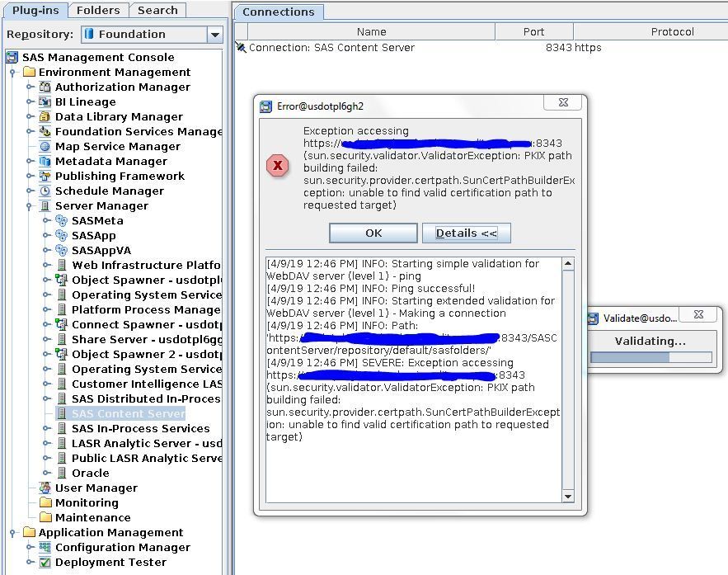Image resolution: width=728 pixels, height=575 pixels.
Task: Click the Oracle server icon
Action: pos(61,474)
